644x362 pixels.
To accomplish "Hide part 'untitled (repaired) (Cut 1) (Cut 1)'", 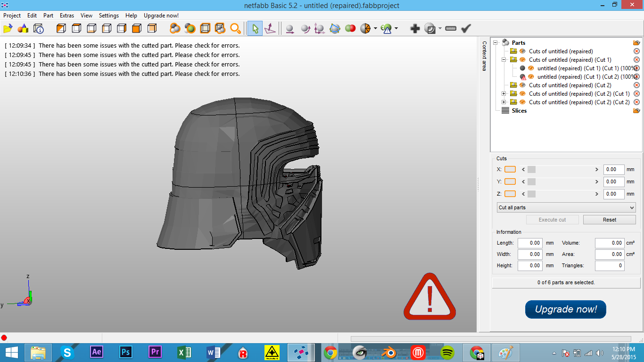I will point(531,68).
